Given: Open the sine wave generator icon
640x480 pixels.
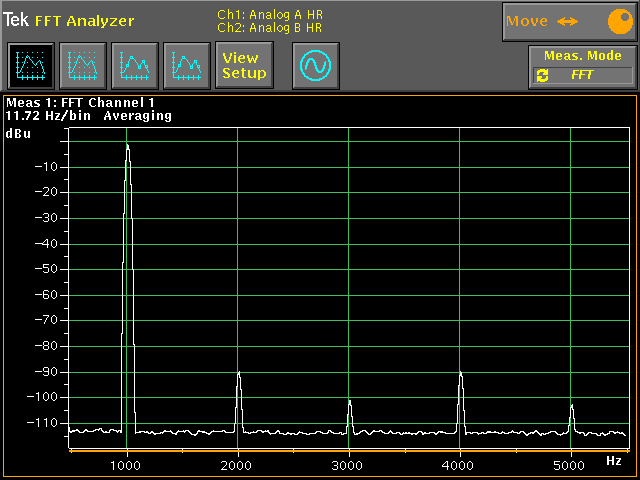Looking at the screenshot, I should pos(316,66).
